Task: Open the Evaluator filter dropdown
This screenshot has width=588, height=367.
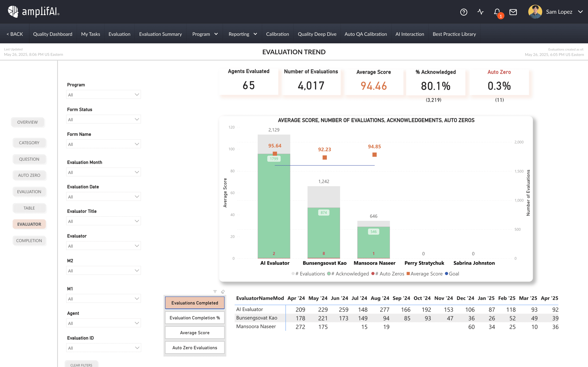Action: (104, 246)
